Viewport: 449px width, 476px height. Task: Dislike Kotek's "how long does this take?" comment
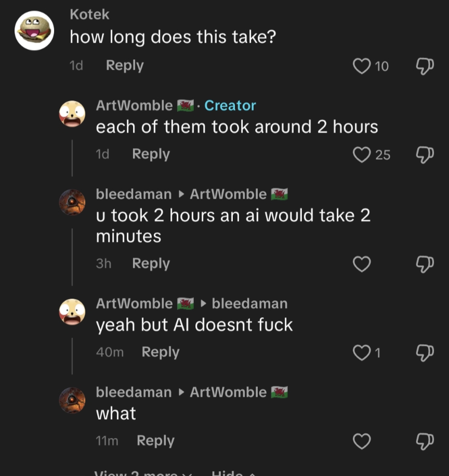425,66
